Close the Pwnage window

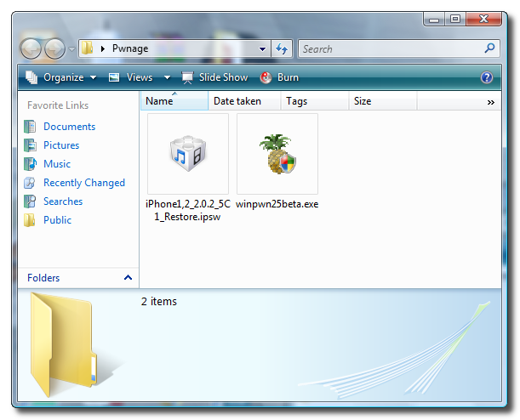[483, 20]
